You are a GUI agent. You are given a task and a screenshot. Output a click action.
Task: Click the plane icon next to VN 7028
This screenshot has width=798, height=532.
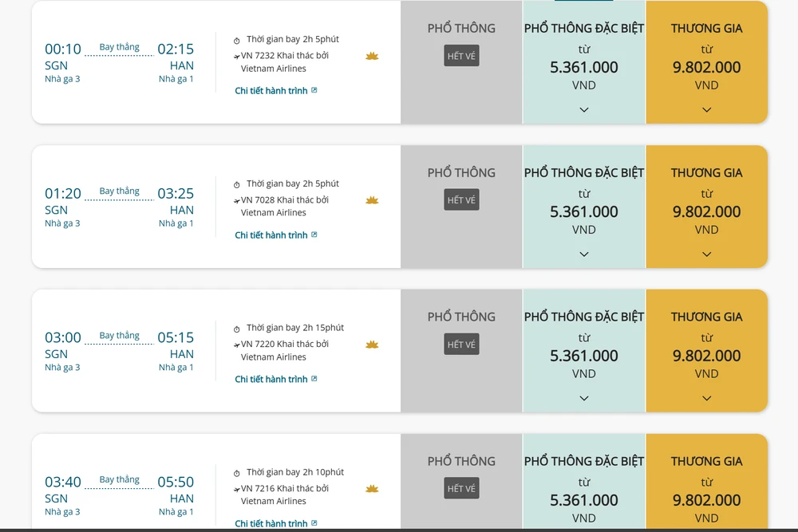click(236, 201)
